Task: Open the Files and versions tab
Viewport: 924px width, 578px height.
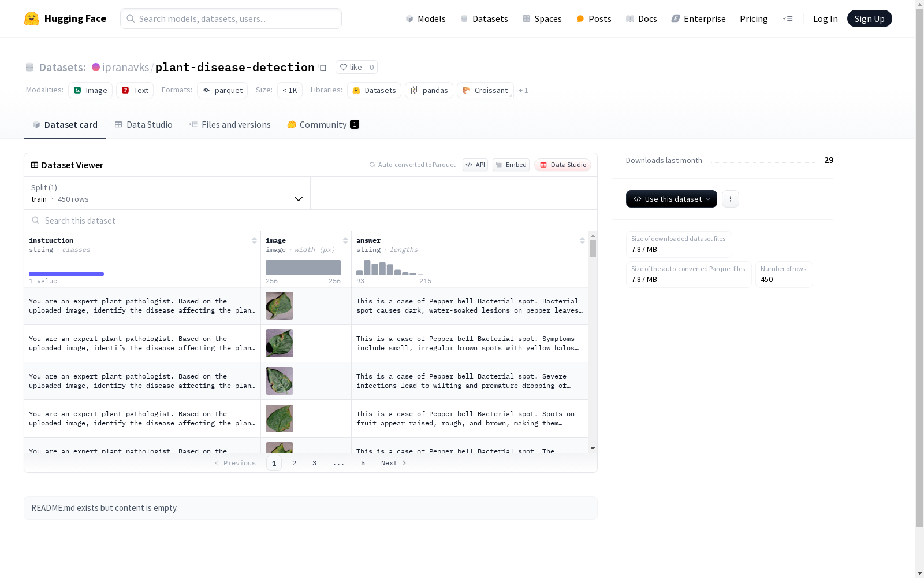Action: pyautogui.click(x=230, y=124)
